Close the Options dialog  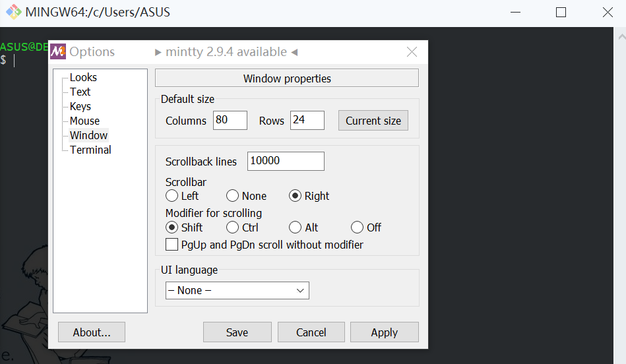(412, 52)
